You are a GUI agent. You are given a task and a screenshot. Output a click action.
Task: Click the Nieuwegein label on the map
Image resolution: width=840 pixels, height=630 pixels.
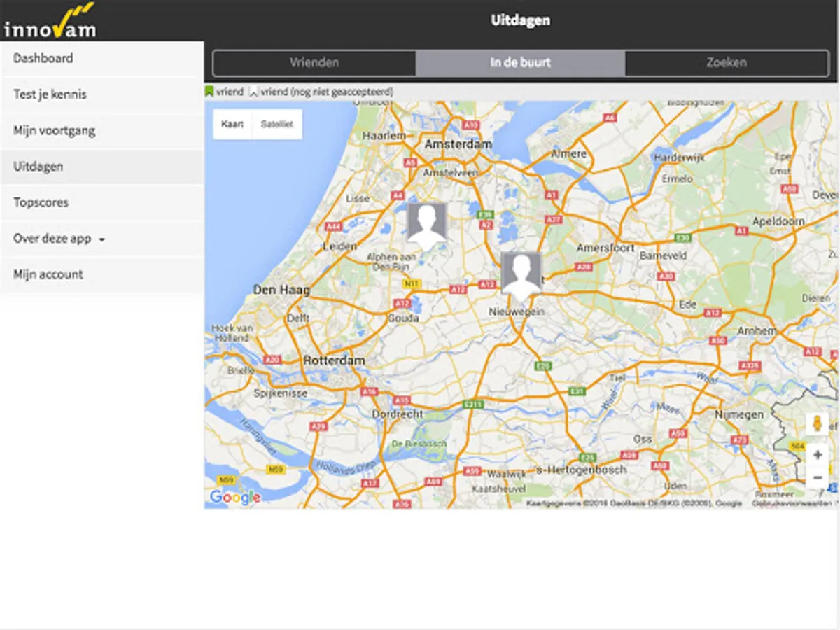[x=517, y=311]
